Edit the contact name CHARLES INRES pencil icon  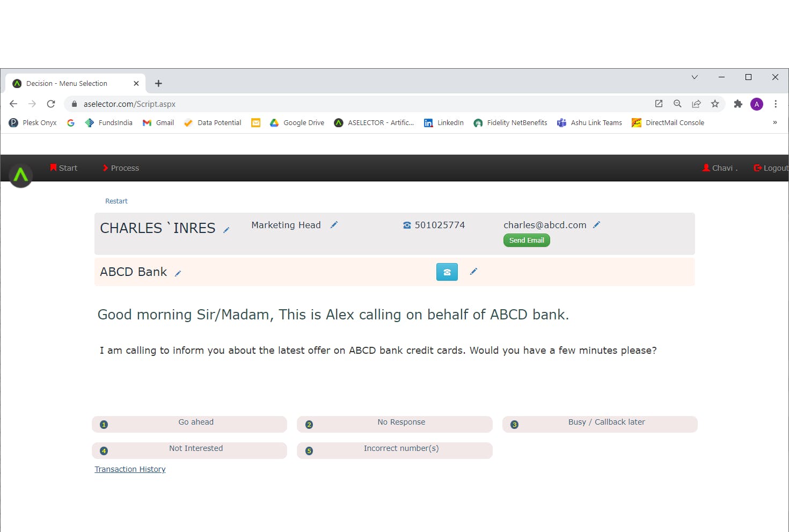pos(227,230)
